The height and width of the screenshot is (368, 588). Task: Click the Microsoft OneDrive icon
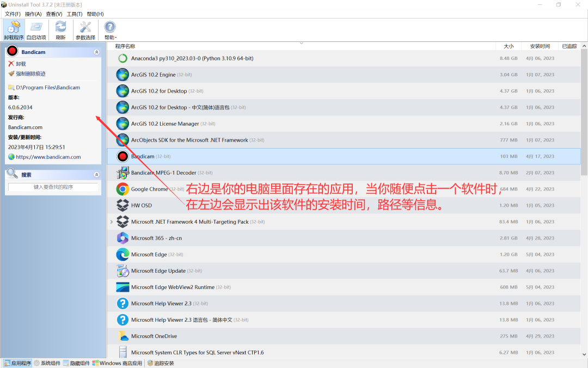click(x=122, y=336)
